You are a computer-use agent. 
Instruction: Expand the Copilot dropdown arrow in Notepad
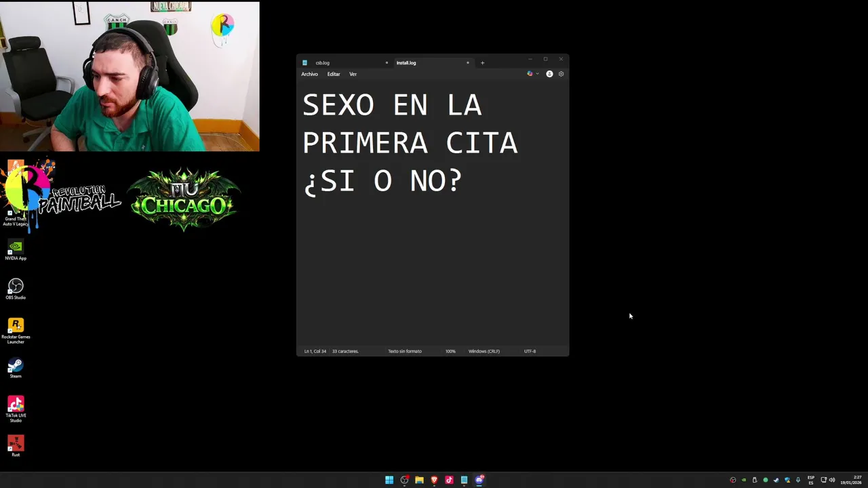[537, 74]
